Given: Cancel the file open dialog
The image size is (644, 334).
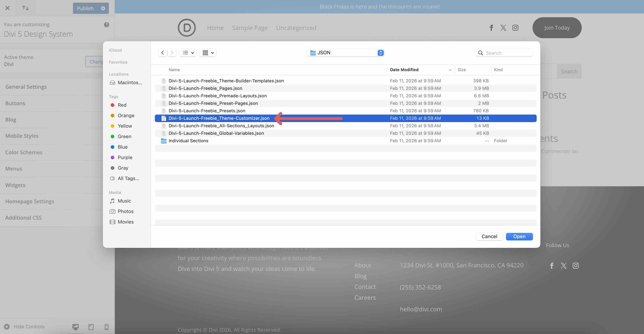Looking at the screenshot, I should 489,236.
